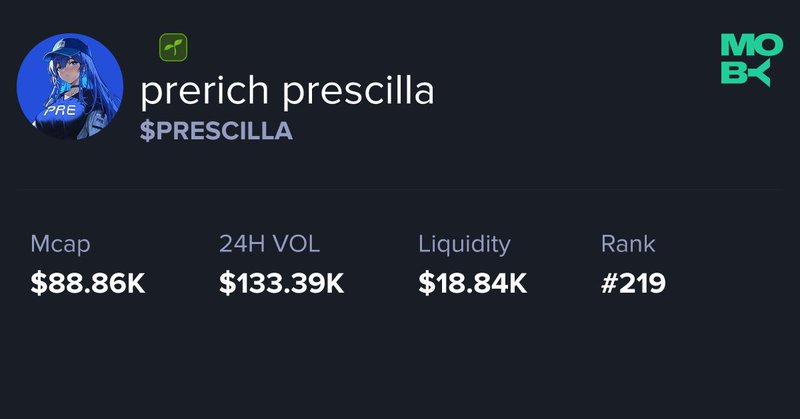
Task: Click the horizontal divider below the header
Action: point(400,189)
